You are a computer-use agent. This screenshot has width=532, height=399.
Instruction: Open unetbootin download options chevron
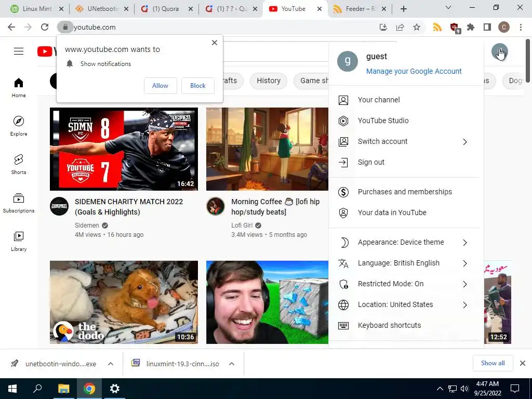pos(111,364)
